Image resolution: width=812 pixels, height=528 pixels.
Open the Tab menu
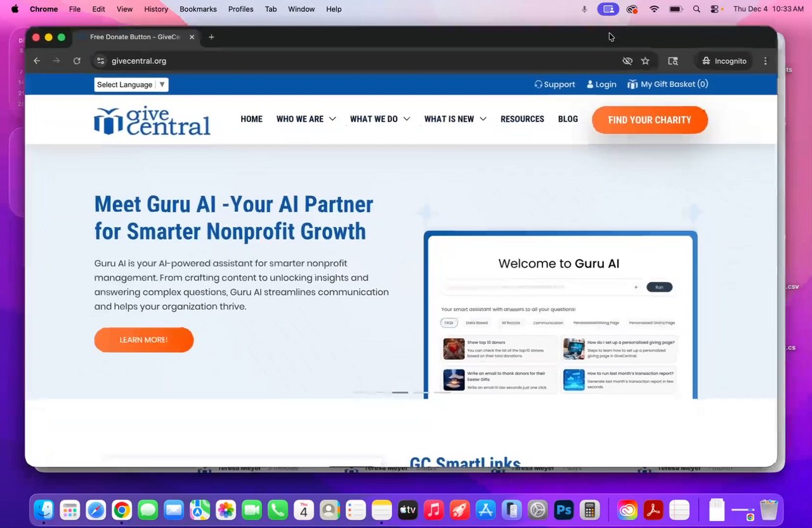[x=271, y=9]
